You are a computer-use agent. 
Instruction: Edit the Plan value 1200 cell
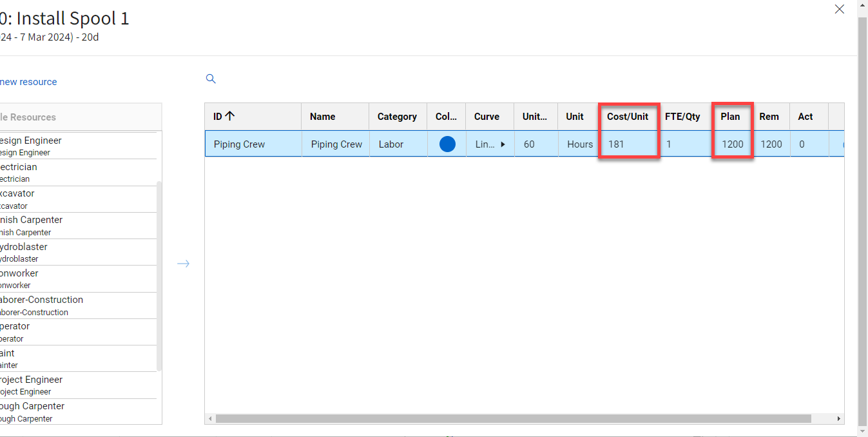733,144
